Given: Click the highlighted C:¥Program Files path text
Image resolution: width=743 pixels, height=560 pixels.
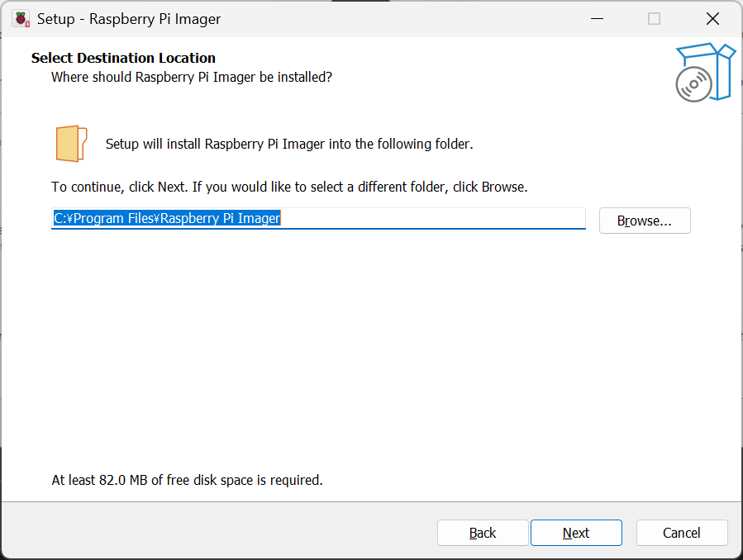Looking at the screenshot, I should click(x=167, y=219).
